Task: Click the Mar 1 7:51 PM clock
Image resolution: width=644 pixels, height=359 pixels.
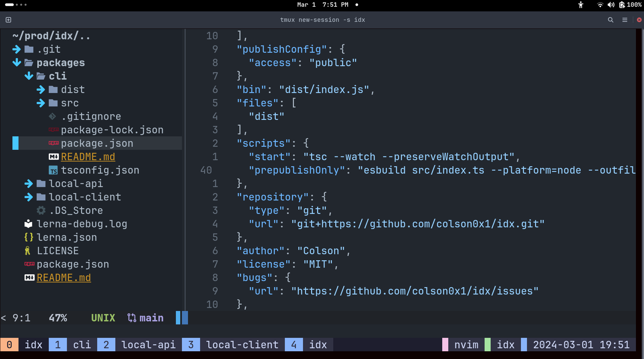Action: (x=323, y=5)
